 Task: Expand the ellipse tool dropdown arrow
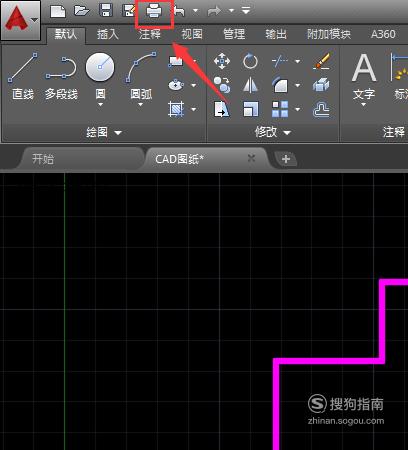click(x=194, y=86)
